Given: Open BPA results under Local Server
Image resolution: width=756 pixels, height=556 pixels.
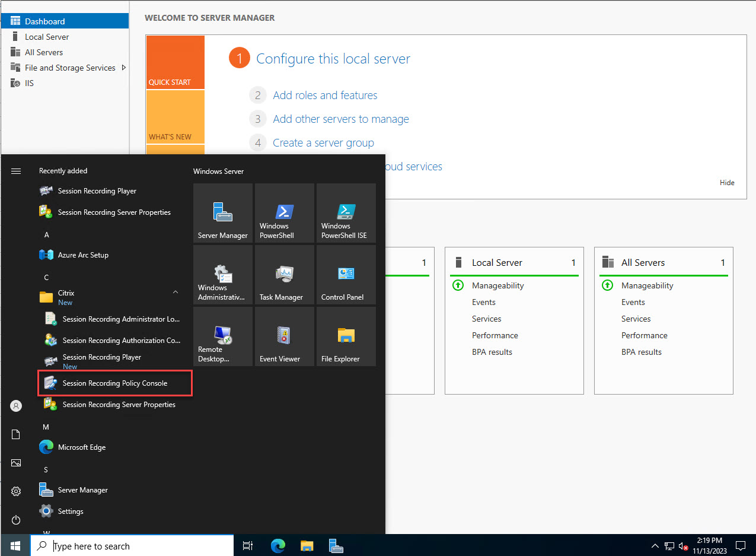Looking at the screenshot, I should pos(492,351).
